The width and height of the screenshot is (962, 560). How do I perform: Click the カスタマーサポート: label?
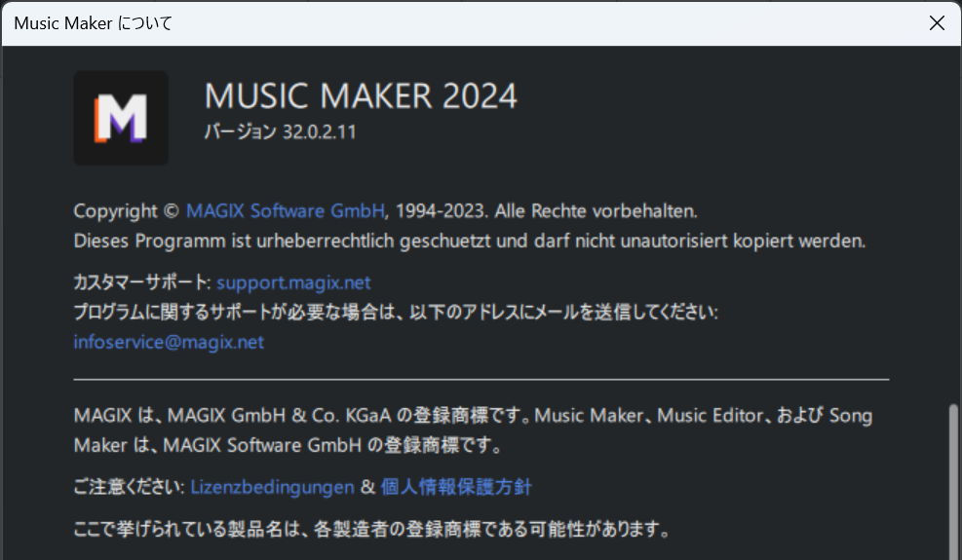pyautogui.click(x=142, y=282)
